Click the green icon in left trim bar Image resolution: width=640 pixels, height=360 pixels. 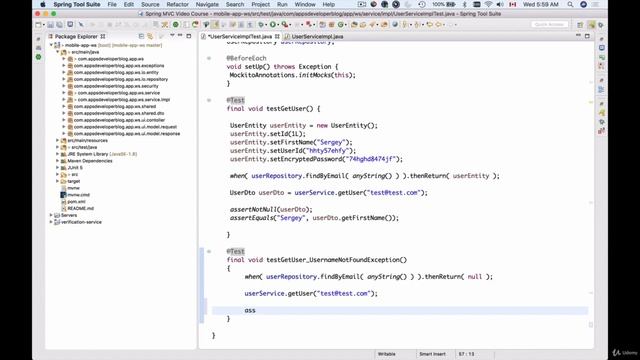(x=38, y=57)
